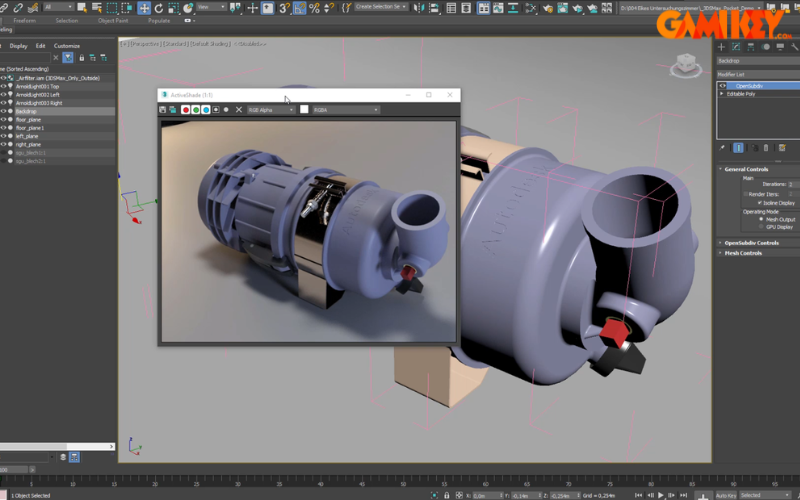Screen dimensions: 800x500
Task: Click Save Image icon in ActiveShade
Action: click(163, 110)
